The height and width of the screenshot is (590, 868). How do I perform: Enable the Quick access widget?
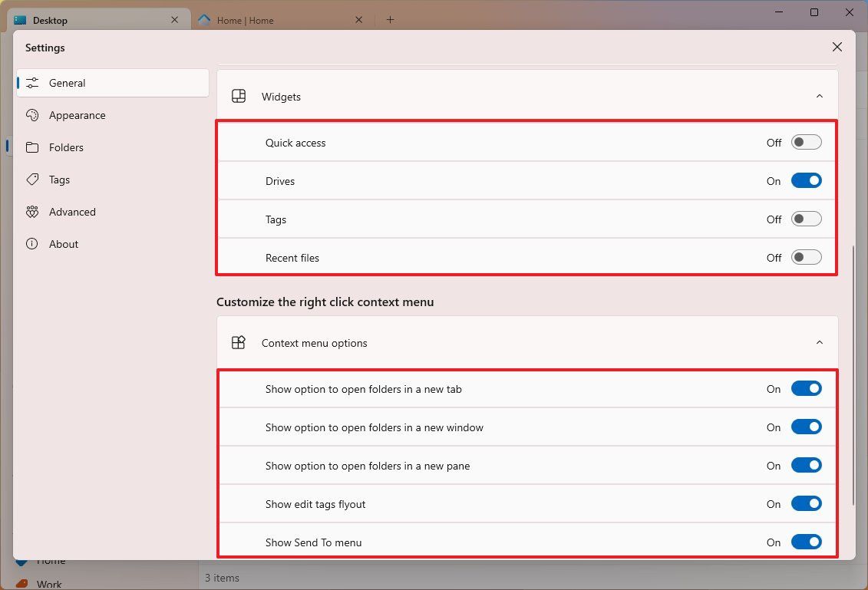point(806,142)
